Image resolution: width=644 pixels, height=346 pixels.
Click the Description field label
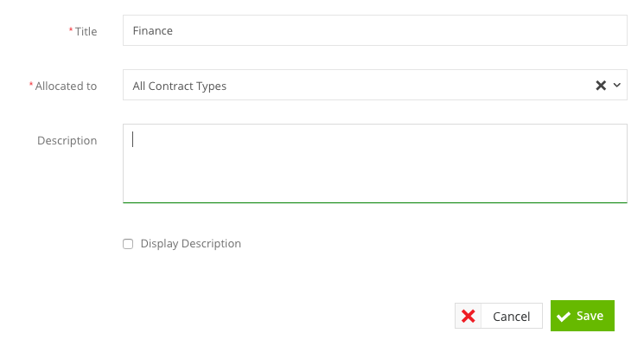click(67, 140)
